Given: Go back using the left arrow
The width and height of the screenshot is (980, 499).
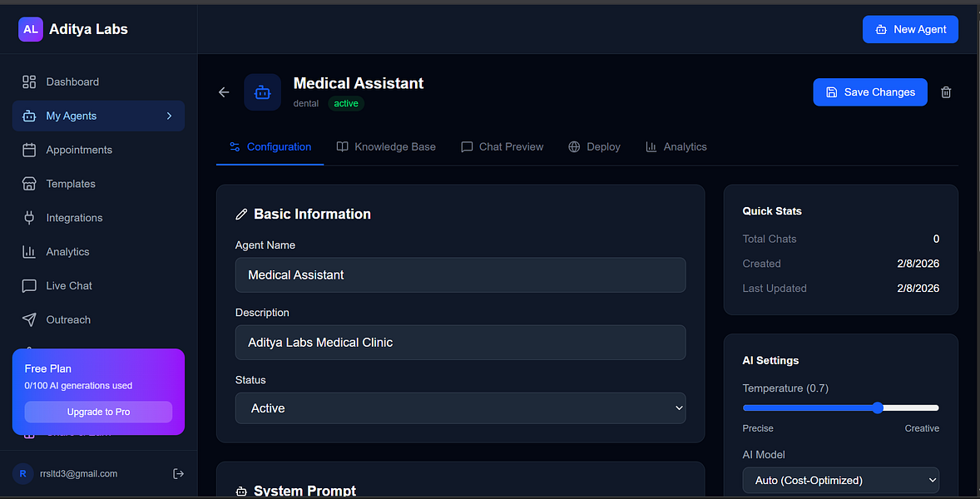Looking at the screenshot, I should pos(224,92).
